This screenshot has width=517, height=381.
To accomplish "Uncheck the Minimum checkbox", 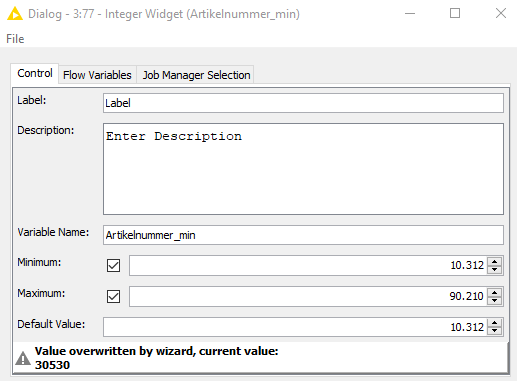I will click(113, 266).
